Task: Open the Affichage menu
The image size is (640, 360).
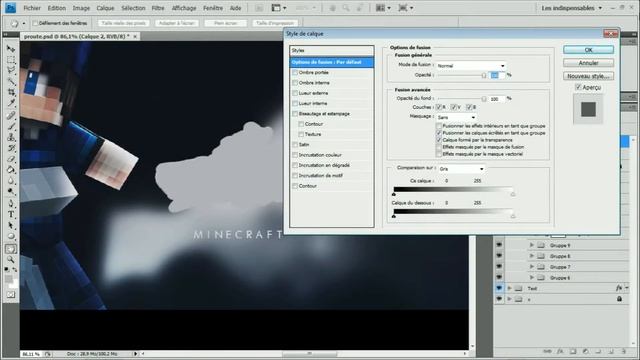Action: (x=184, y=8)
